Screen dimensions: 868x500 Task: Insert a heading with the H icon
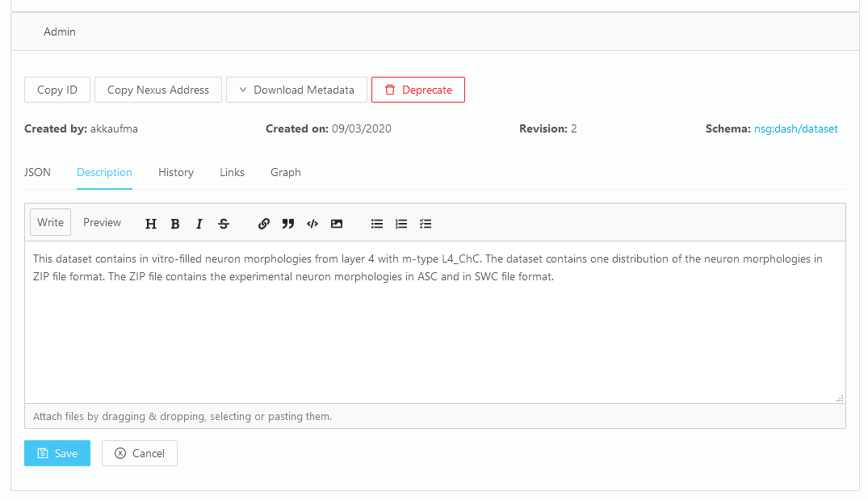pyautogui.click(x=150, y=224)
